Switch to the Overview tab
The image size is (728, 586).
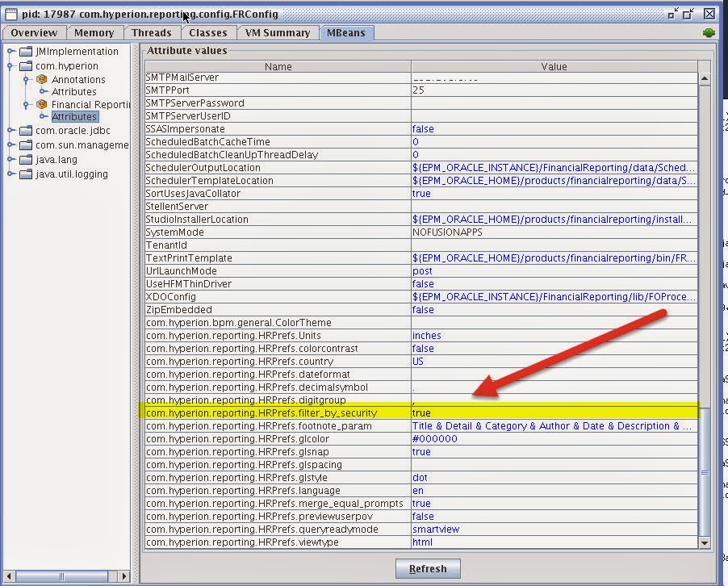34,33
